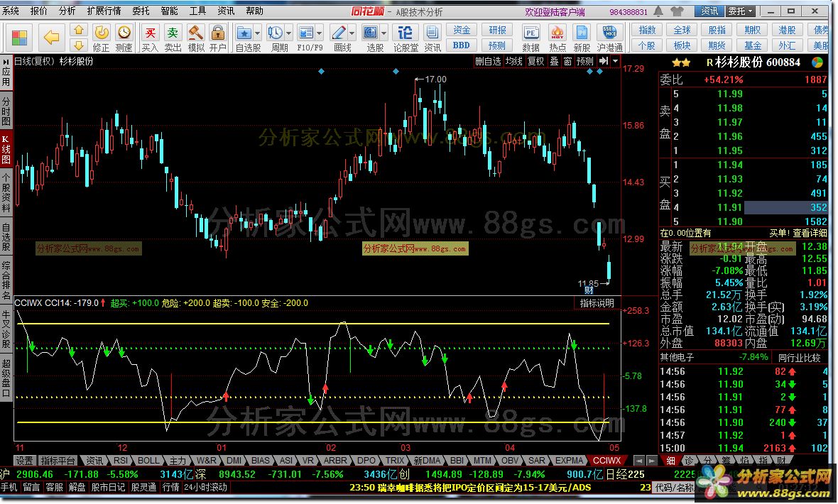Open the 论股堂 forum icon

tap(406, 33)
